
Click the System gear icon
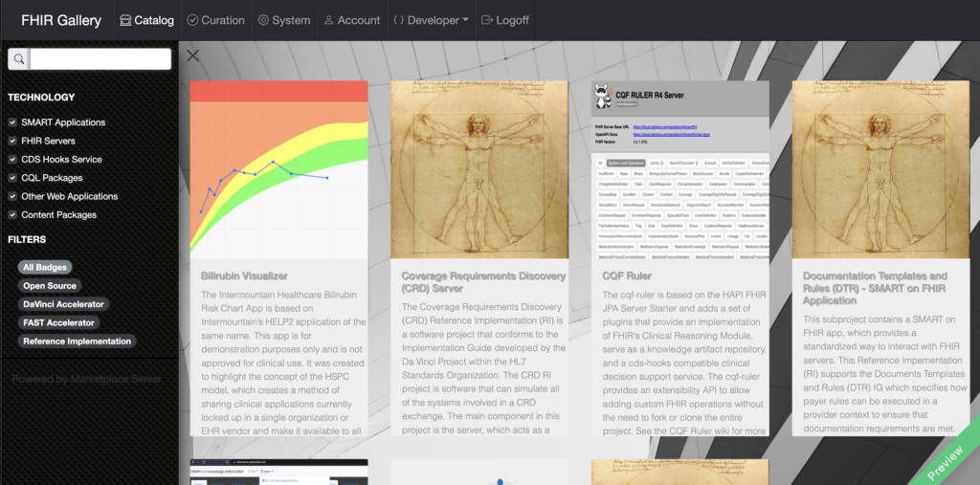tap(263, 20)
